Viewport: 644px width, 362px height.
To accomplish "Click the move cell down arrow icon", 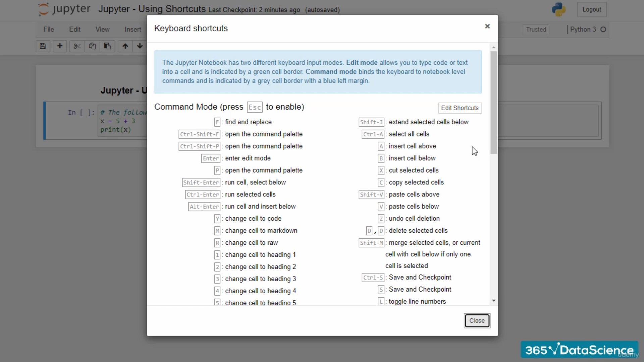I will pos(140,46).
